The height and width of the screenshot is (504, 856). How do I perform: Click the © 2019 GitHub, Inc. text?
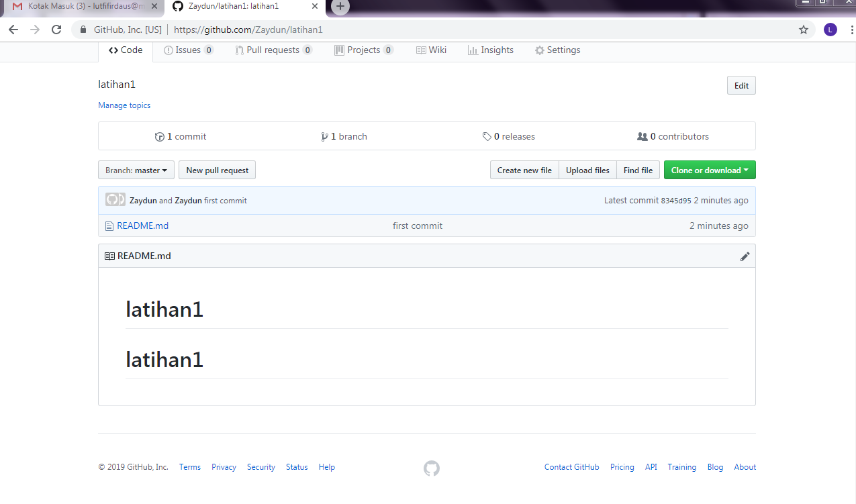point(133,467)
